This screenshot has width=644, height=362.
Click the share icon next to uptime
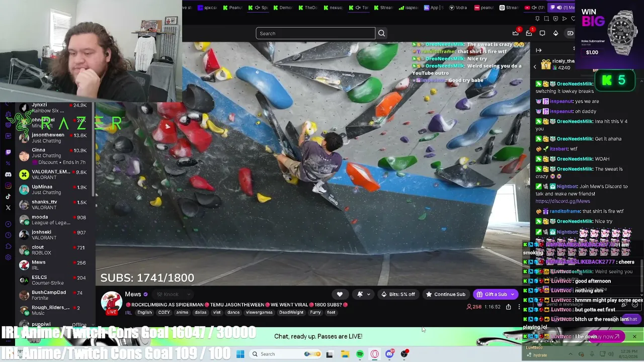509,307
